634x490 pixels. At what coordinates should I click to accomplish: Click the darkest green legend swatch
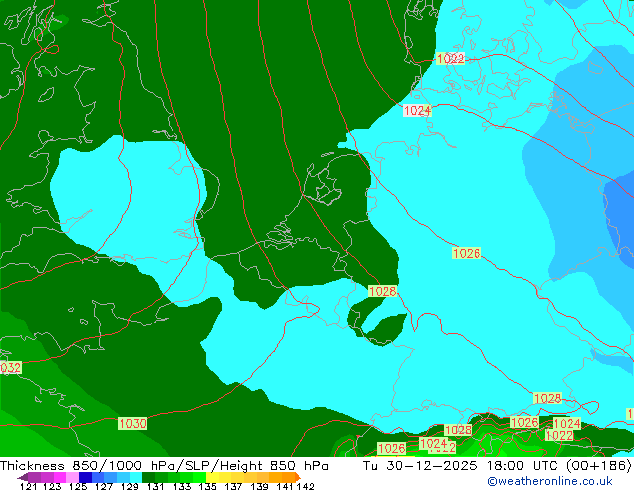click(x=148, y=477)
